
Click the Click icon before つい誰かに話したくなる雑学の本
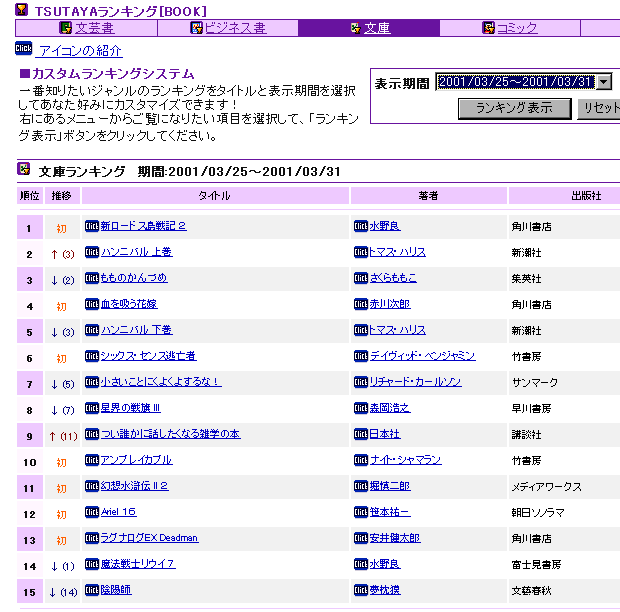tap(92, 434)
